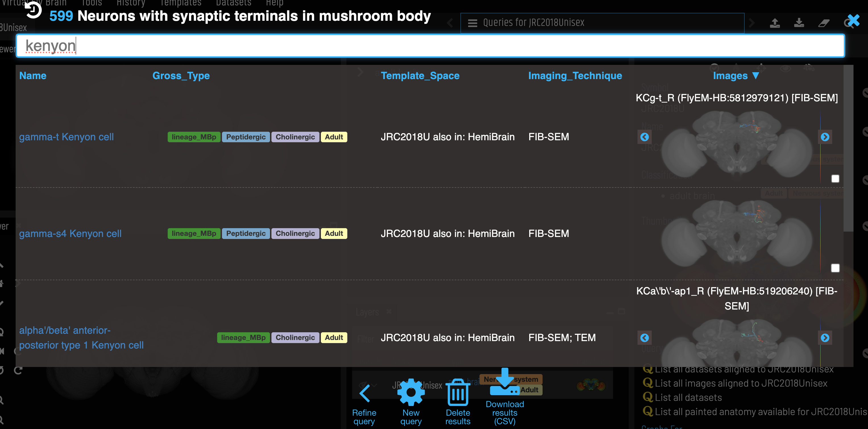Click Download results (CSV) icon
The height and width of the screenshot is (429, 868).
(504, 383)
